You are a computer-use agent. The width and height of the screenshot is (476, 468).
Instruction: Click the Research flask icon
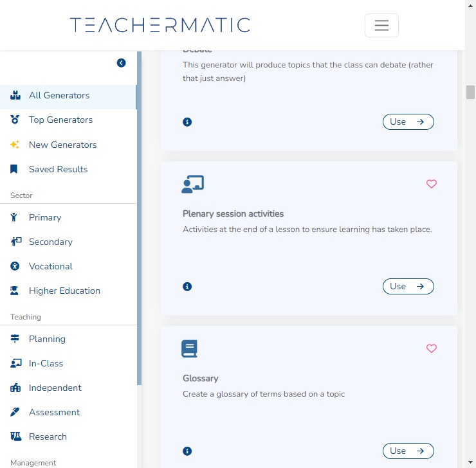click(16, 437)
